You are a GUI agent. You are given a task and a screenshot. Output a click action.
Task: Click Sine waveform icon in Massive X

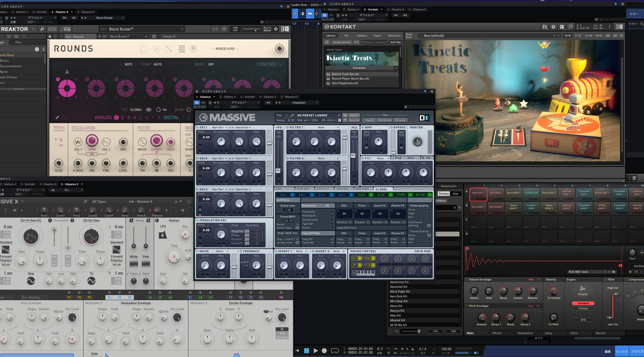click(31, 281)
